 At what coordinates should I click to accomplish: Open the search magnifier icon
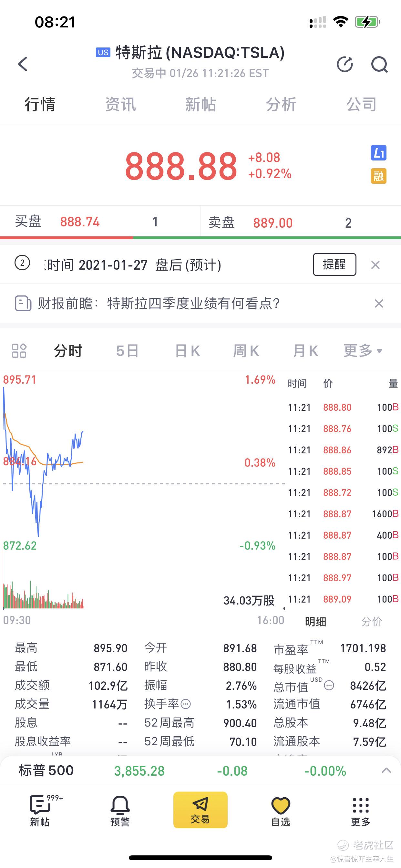tap(379, 64)
